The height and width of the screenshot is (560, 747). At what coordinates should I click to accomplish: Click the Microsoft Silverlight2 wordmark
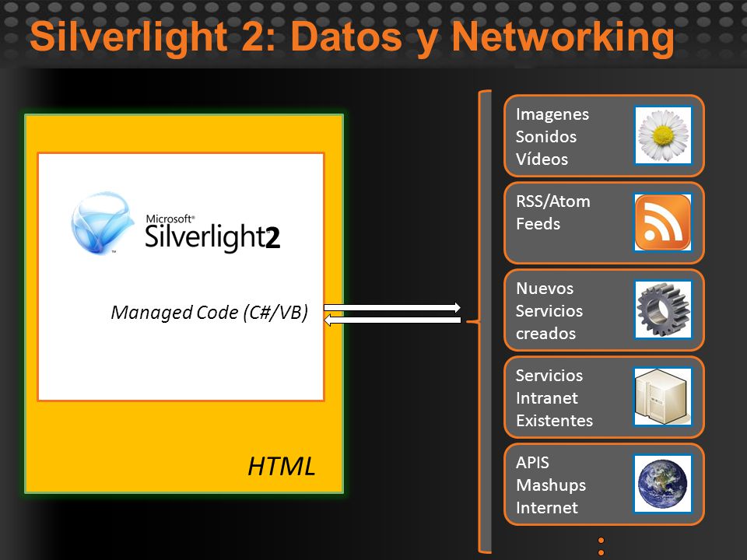point(212,233)
